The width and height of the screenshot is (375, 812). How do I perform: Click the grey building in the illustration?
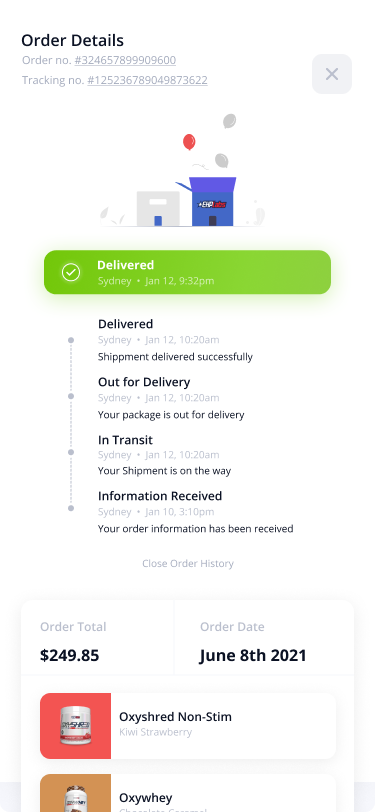coord(158,209)
